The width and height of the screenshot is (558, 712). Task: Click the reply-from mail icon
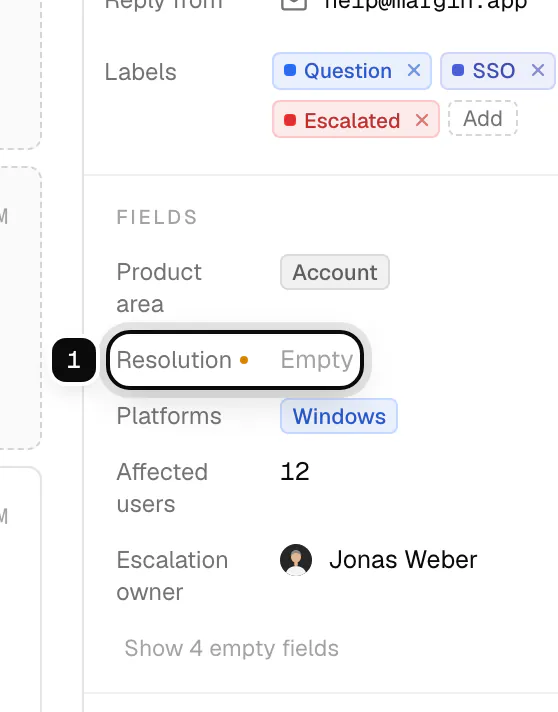[294, 3]
